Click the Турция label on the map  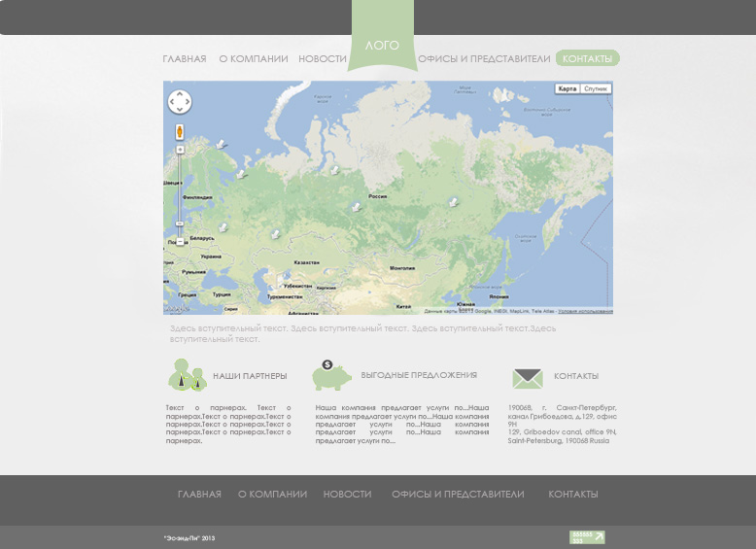coord(222,294)
